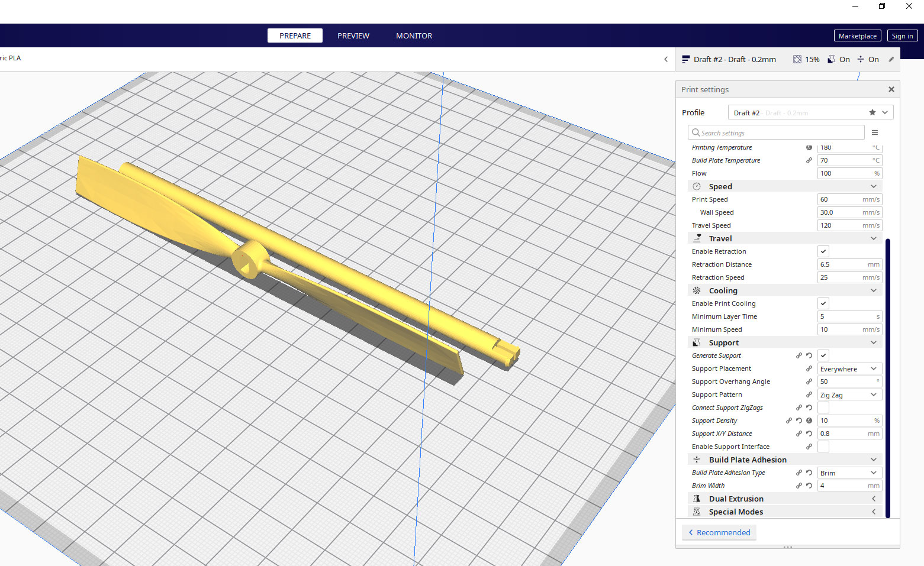Click the star icon in the Profile selector

click(873, 112)
